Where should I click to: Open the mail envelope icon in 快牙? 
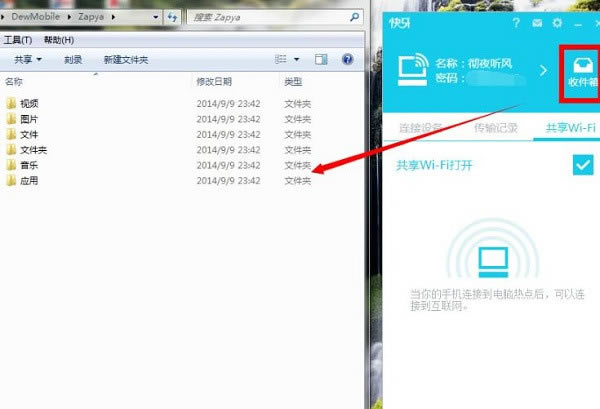[x=537, y=23]
